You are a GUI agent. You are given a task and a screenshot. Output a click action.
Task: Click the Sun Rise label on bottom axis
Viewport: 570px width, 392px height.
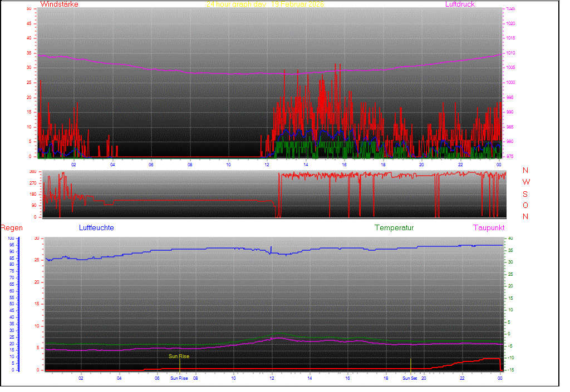point(179,379)
